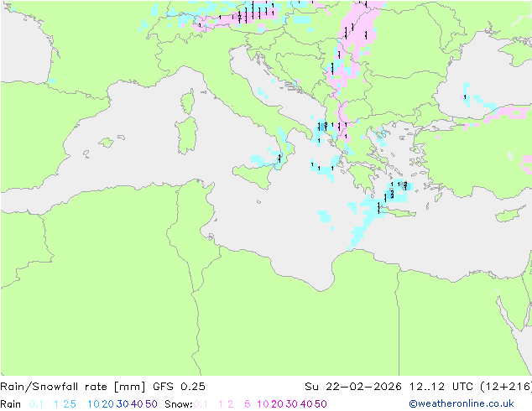Pick the Rain legend value 10
Screen dimensions: 532x411
pyautogui.click(x=93, y=404)
